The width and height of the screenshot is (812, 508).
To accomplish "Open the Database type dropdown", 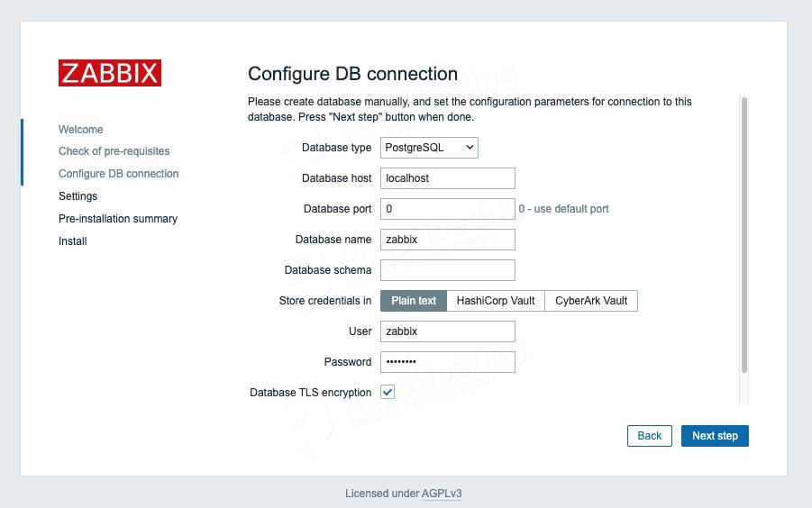I will coord(429,148).
